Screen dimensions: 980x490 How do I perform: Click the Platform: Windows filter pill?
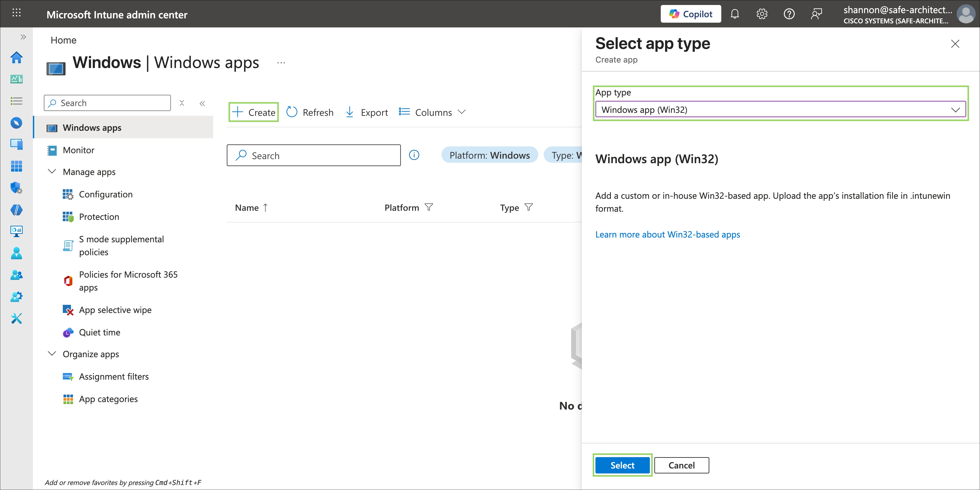click(490, 155)
